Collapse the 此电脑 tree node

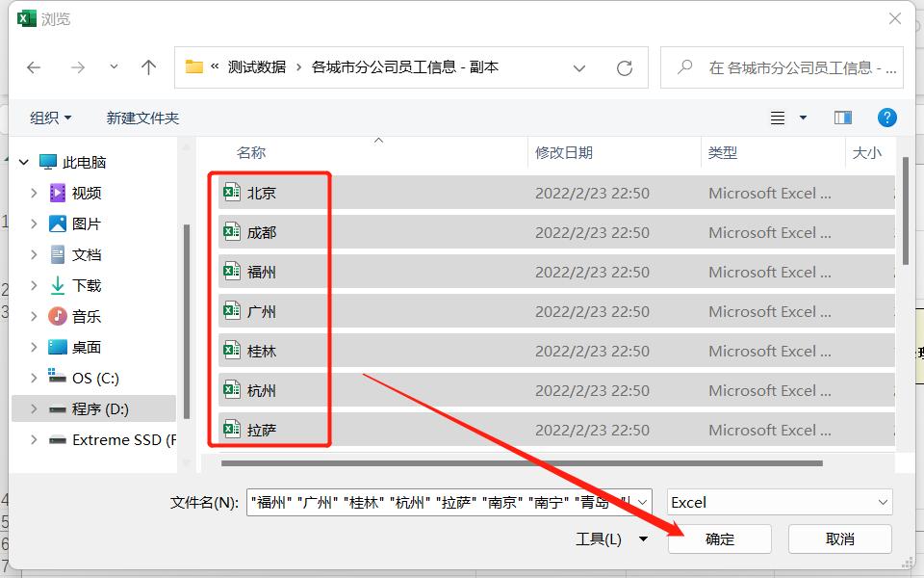pos(23,161)
